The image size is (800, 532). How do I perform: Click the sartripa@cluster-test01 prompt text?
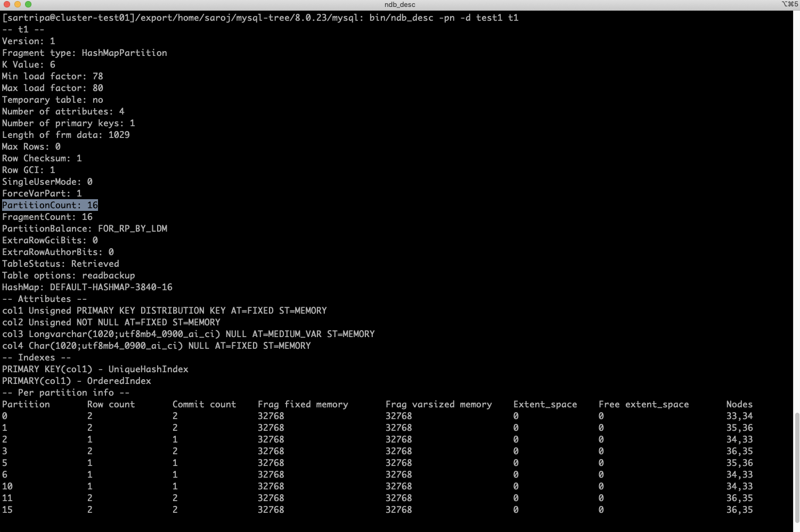pos(69,18)
